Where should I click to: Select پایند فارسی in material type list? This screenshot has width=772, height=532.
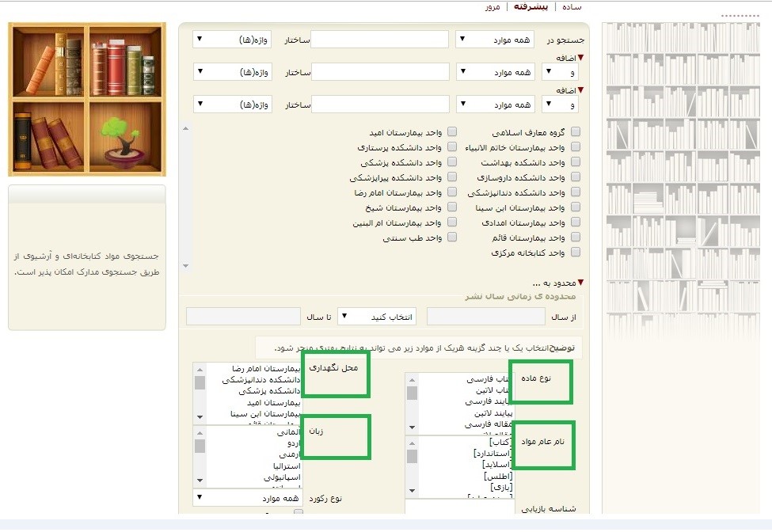click(x=489, y=401)
